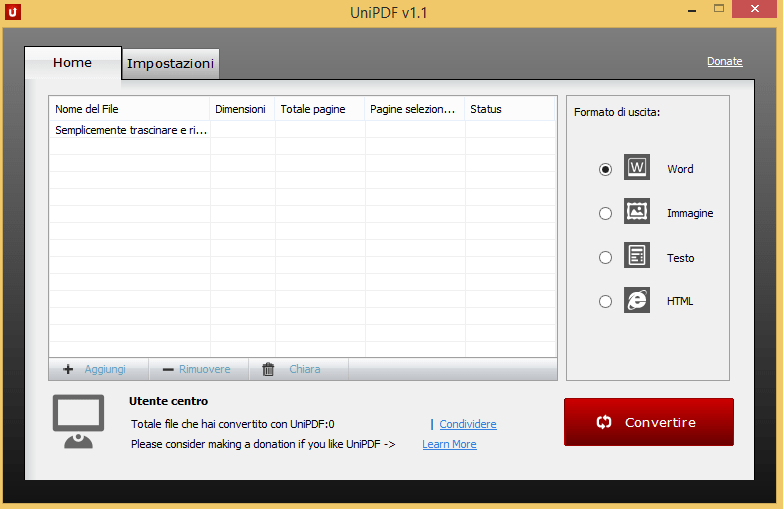Click the 'Please consider making a donation' text
Viewport: 783px width, 509px height.
[263, 444]
